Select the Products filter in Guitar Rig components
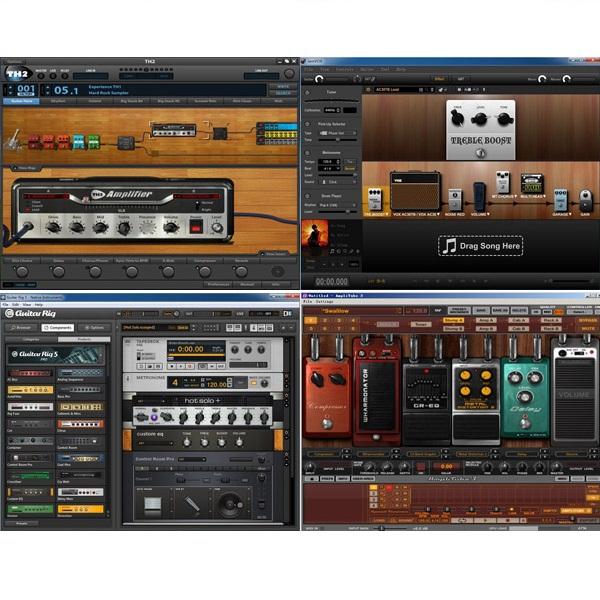Image resolution: width=600 pixels, height=600 pixels. (x=84, y=339)
